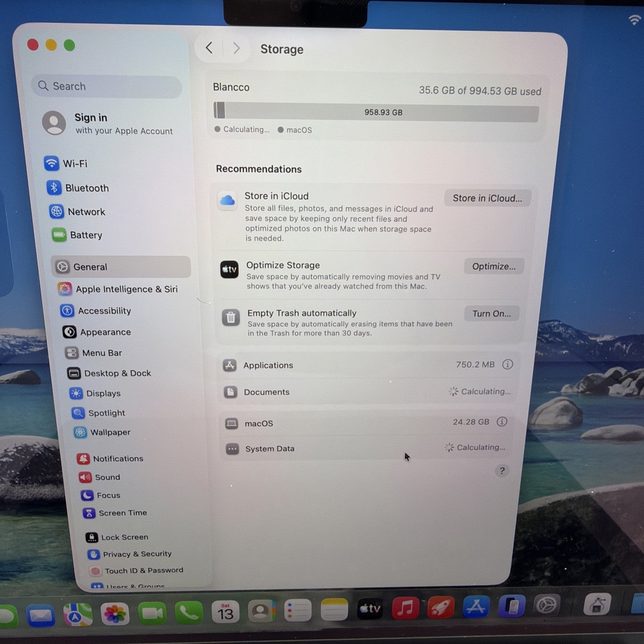Click the Wi-Fi status icon in menu bar

tap(635, 19)
